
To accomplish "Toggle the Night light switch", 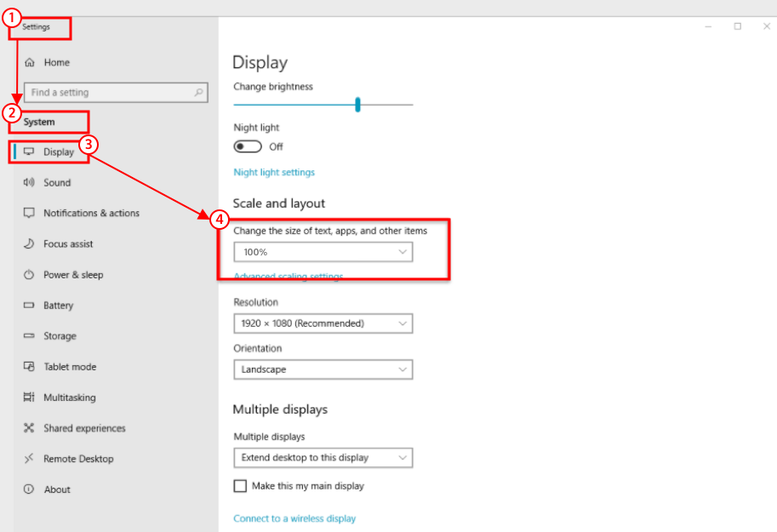I will [x=248, y=146].
